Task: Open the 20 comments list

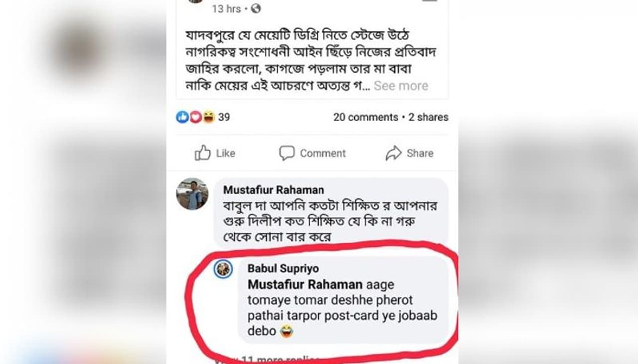Action: point(365,117)
